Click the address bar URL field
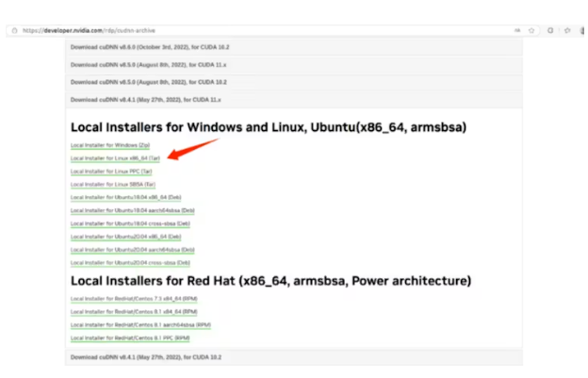588x378 pixels. 236,30
